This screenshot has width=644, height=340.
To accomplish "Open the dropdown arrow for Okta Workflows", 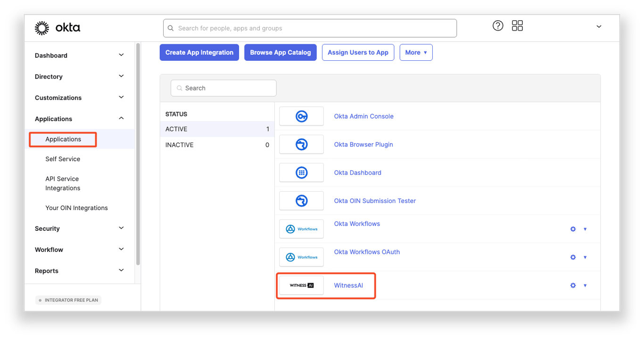I will 585,229.
